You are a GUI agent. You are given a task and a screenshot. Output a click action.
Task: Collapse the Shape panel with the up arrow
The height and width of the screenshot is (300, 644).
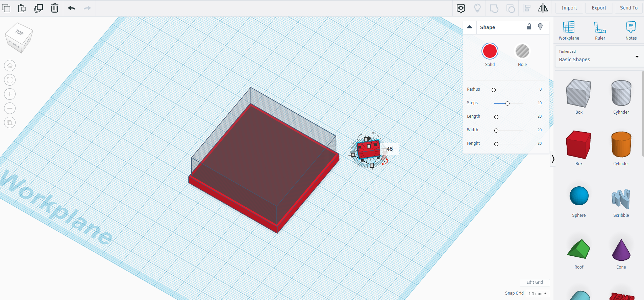470,27
